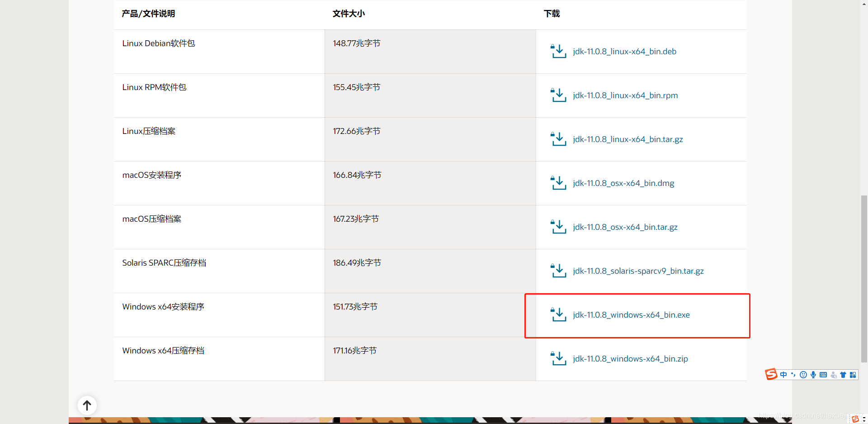Screen dimensions: 868x424
Task: Select the macOS压缩档案 cell
Action: click(x=219, y=227)
